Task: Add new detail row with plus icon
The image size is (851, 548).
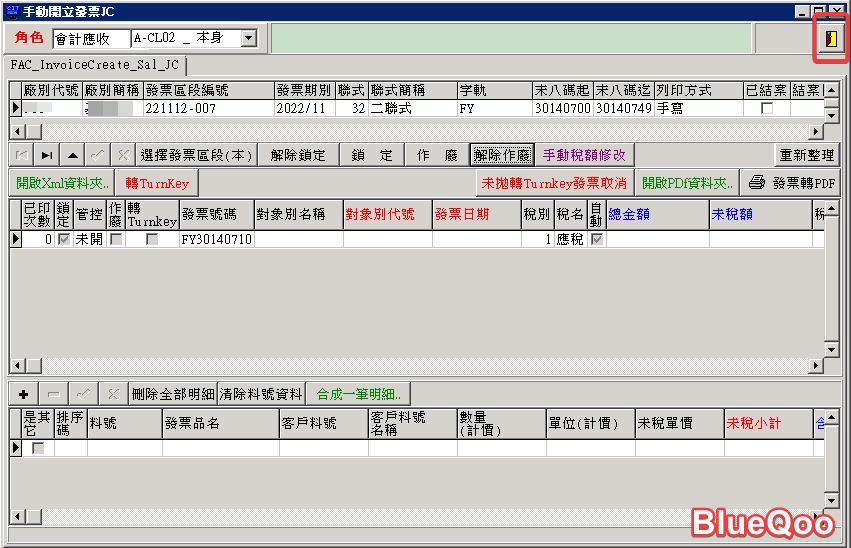Action: click(x=22, y=394)
